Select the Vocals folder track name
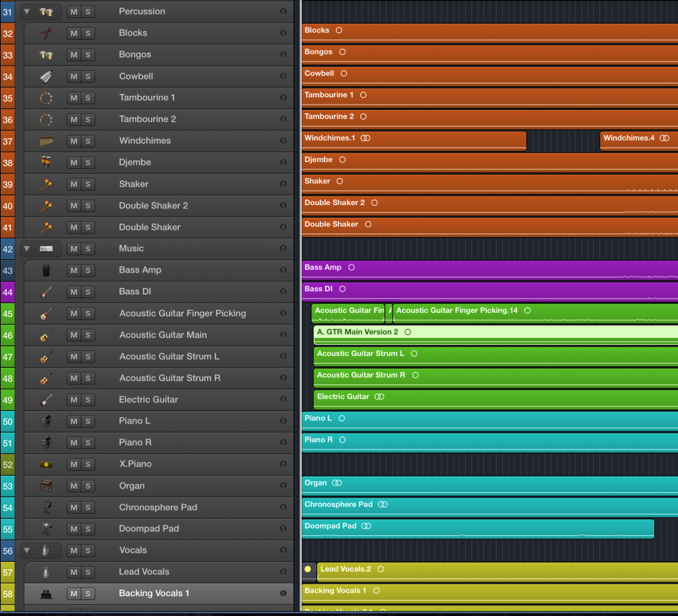The image size is (678, 616). pos(132,550)
